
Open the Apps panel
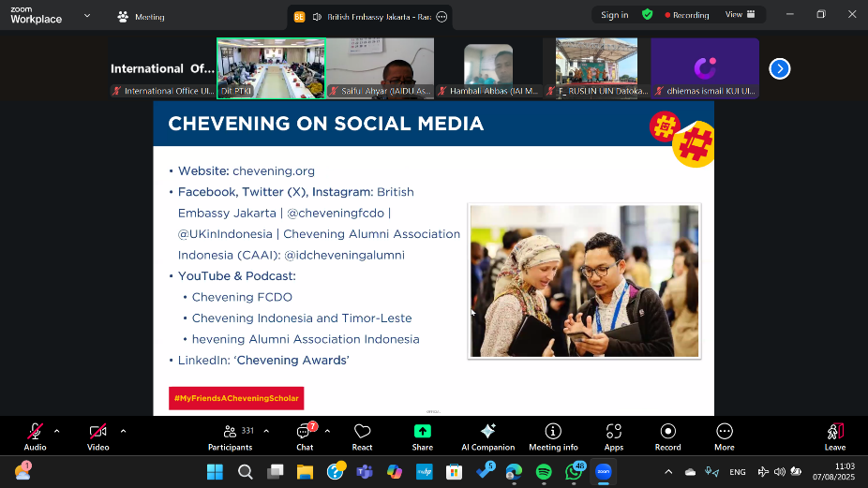[613, 436]
